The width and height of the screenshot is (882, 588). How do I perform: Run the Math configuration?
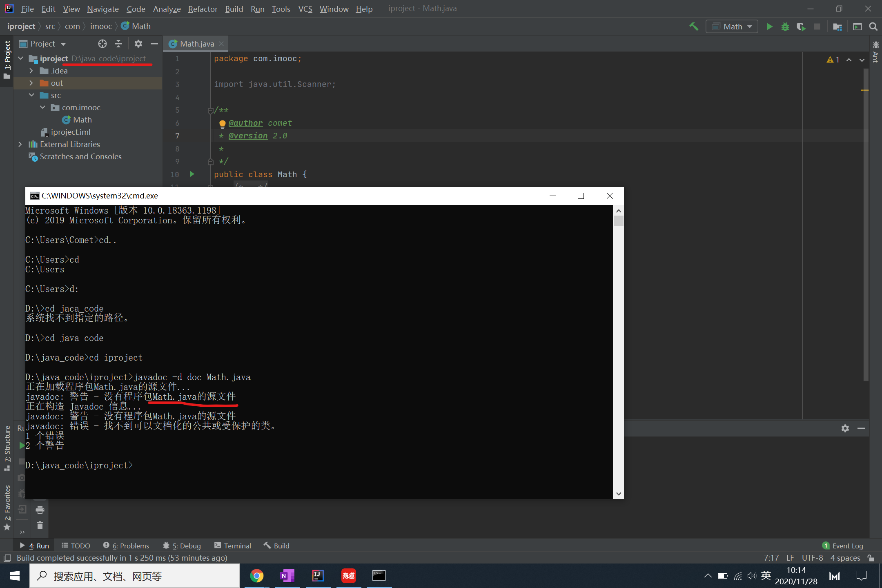(x=769, y=27)
